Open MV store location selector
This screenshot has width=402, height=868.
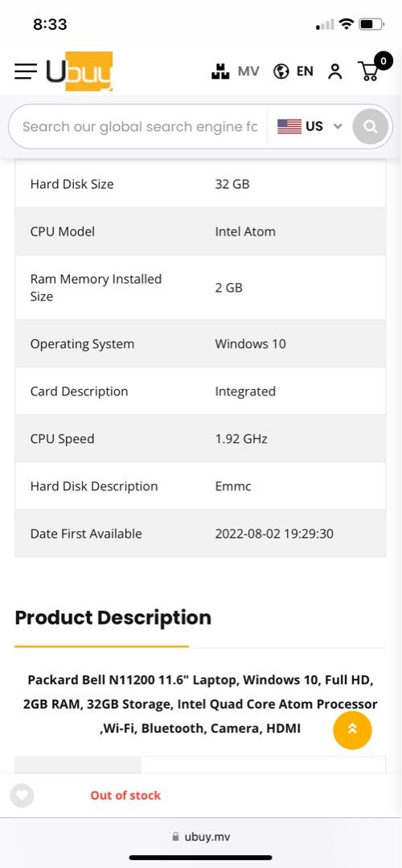pyautogui.click(x=236, y=71)
